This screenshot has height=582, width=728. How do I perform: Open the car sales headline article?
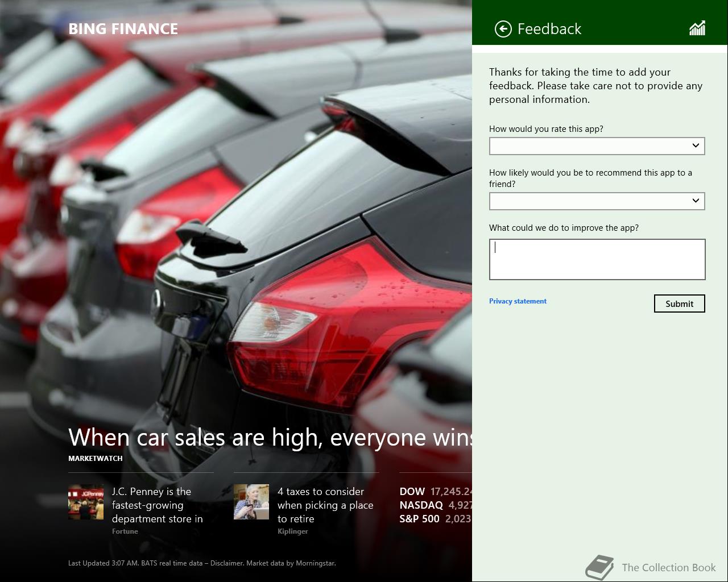pyautogui.click(x=270, y=437)
